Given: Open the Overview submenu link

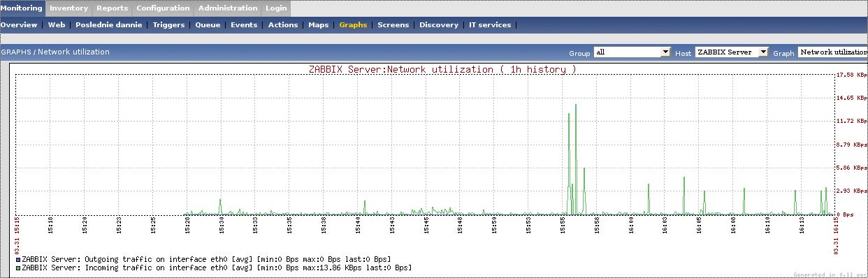Looking at the screenshot, I should 19,24.
